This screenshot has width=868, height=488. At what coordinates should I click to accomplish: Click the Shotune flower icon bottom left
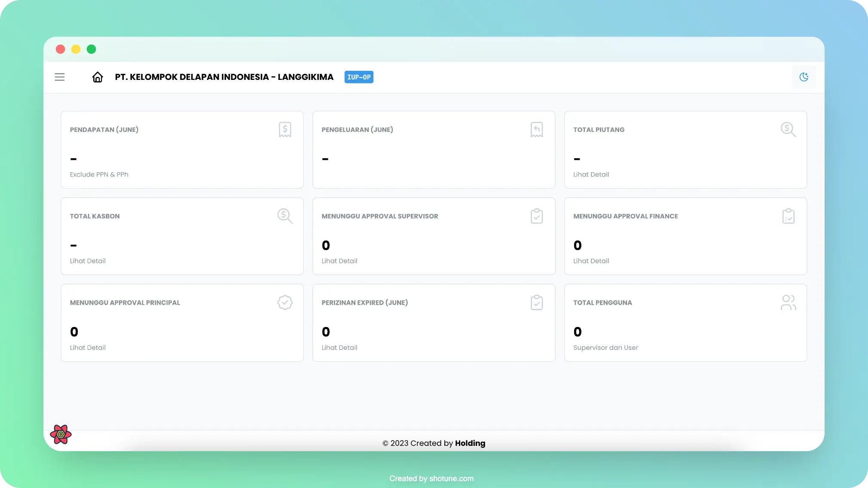pyautogui.click(x=60, y=434)
